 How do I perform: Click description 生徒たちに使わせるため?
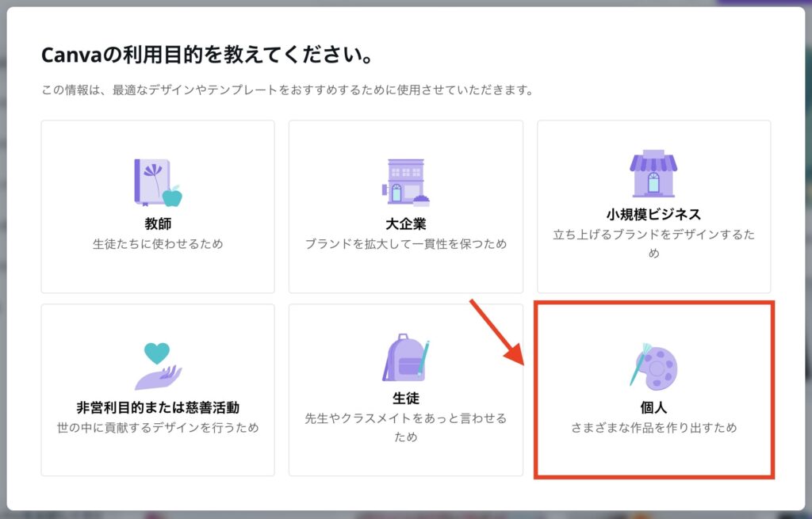(x=158, y=244)
